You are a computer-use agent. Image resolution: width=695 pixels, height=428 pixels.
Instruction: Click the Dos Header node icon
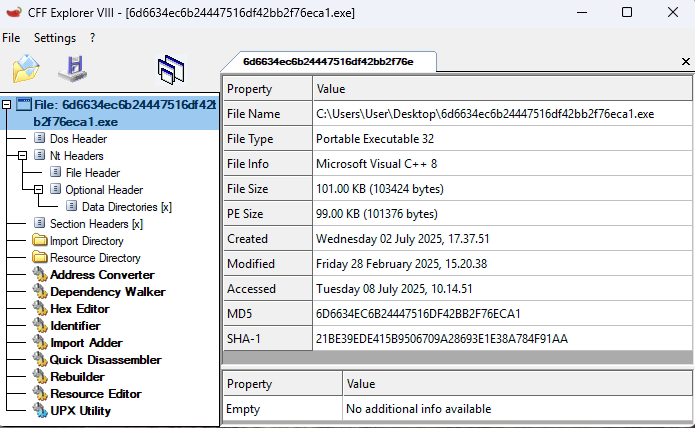39,138
